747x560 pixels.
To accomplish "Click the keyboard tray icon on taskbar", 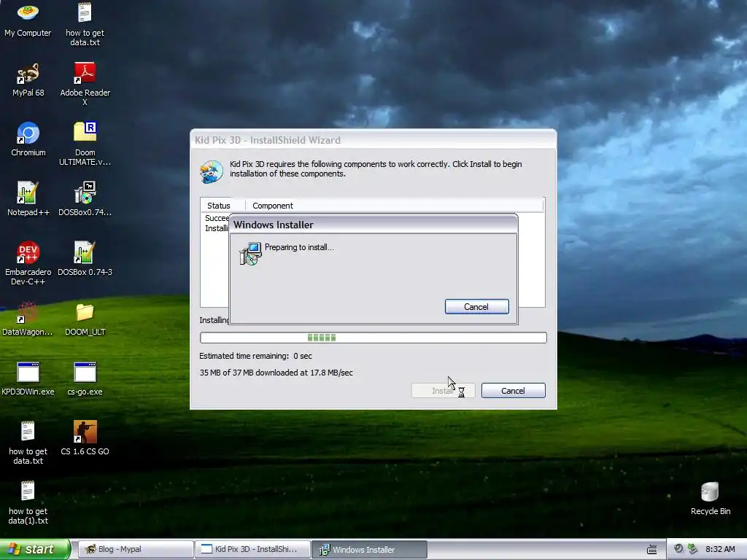I will (651, 550).
